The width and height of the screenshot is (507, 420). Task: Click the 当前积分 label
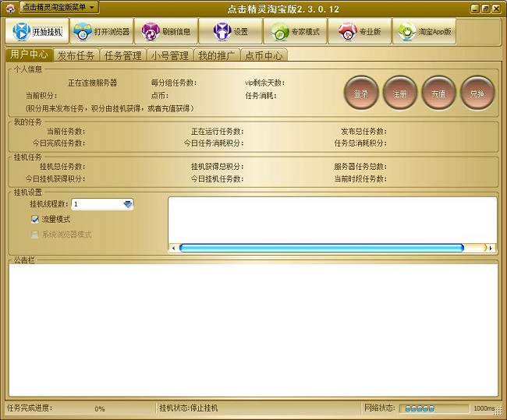click(41, 95)
